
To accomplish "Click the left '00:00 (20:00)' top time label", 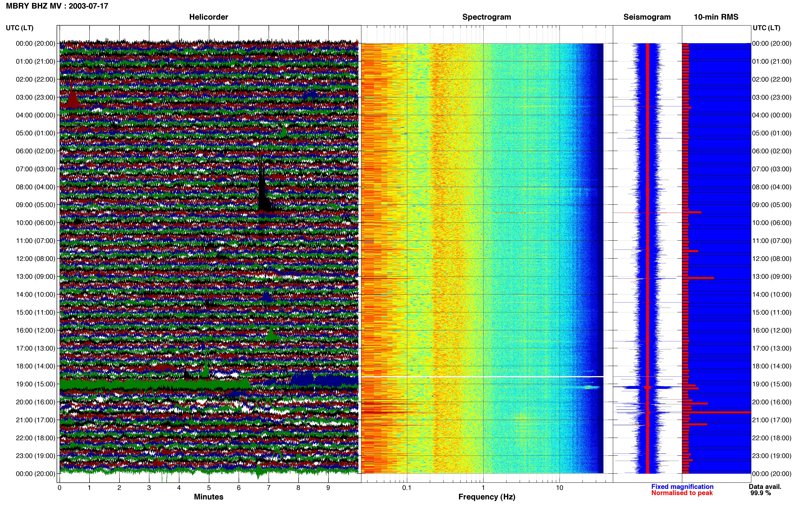I will tap(36, 44).
